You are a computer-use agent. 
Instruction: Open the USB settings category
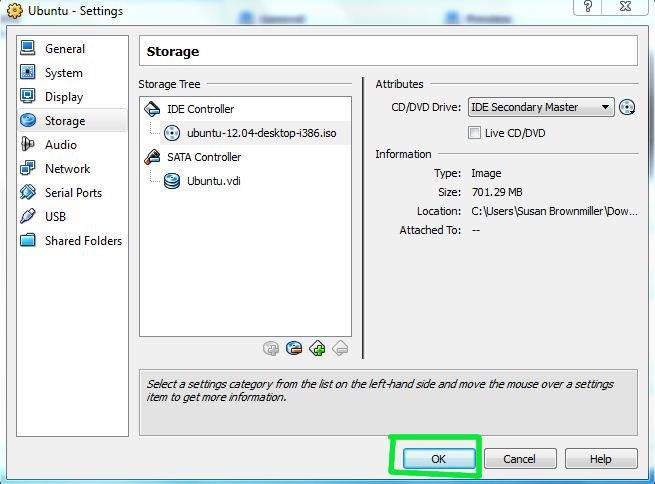72,217
